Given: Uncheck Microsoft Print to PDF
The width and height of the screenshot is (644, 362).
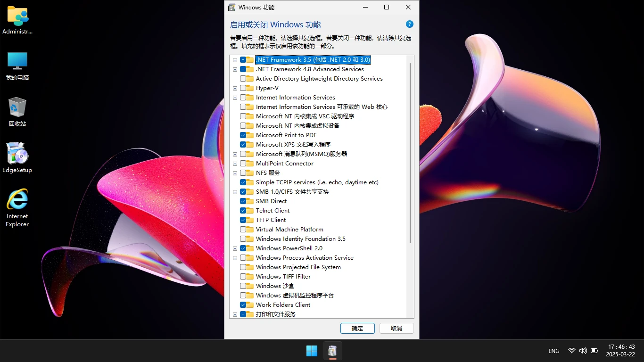Looking at the screenshot, I should point(243,135).
